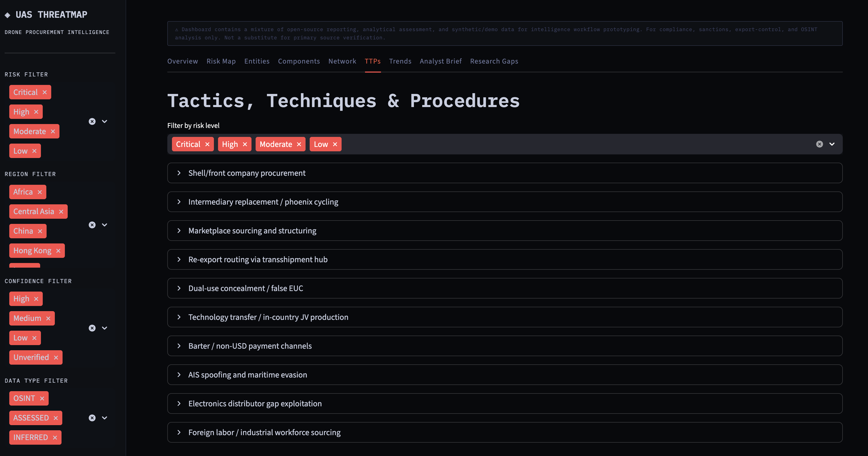
Task: Remove Hong Kong tag from Region Filter
Action: [x=58, y=251]
